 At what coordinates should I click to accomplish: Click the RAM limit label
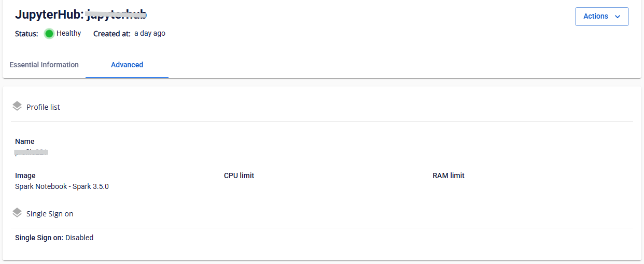tap(449, 175)
